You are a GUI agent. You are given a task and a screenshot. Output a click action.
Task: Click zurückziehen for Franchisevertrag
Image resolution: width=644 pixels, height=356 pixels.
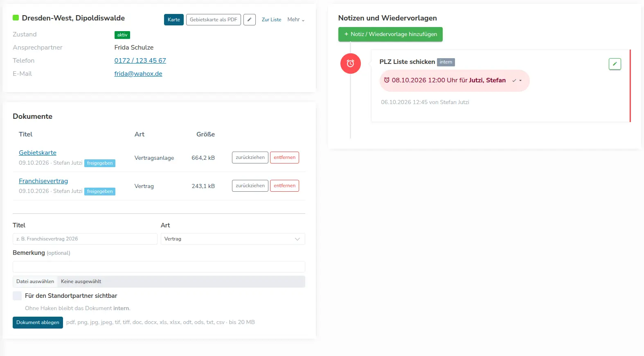[x=250, y=186]
